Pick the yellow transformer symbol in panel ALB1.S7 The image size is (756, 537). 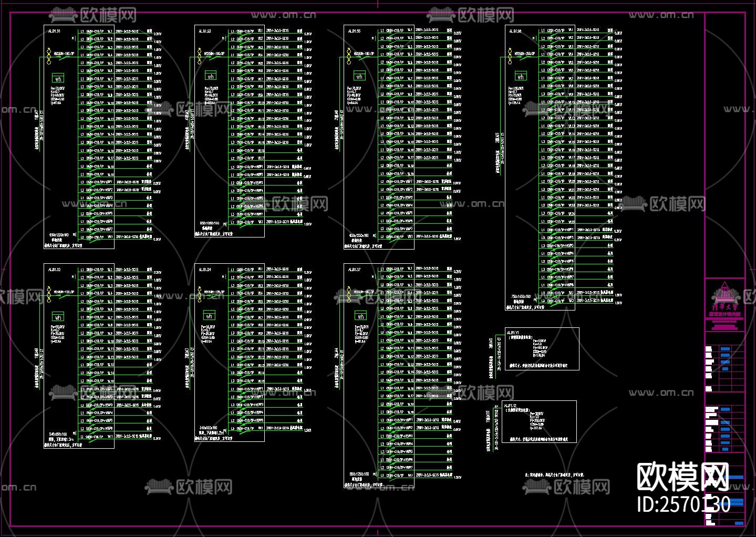(349, 294)
